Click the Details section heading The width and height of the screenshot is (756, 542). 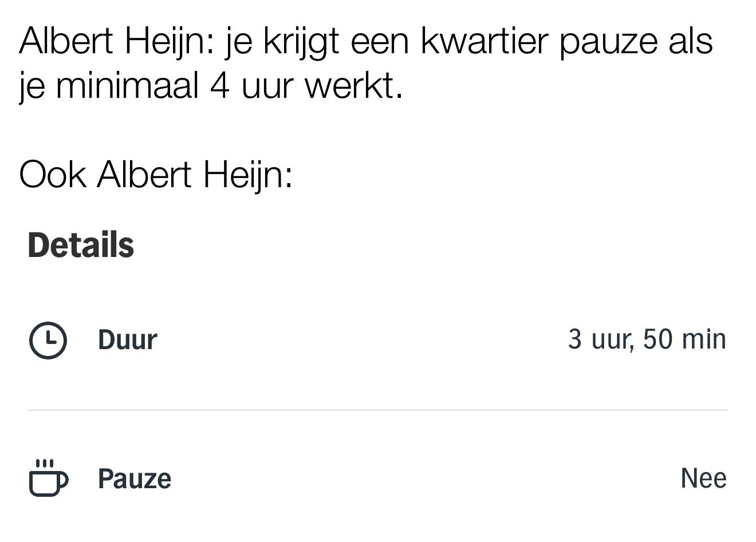point(81,245)
